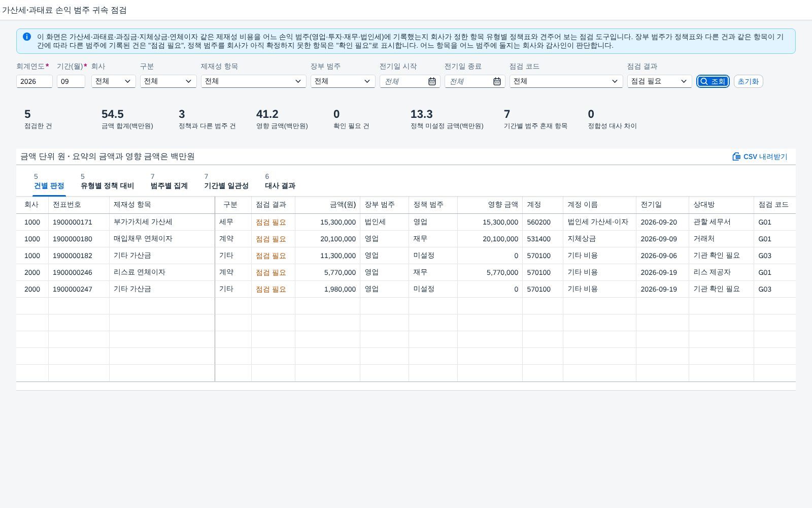Select document number 1900000180

(73, 239)
